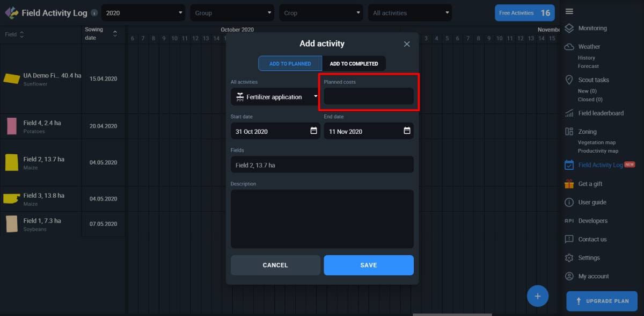Cancel the Add activity dialog
644x316 pixels.
point(275,265)
